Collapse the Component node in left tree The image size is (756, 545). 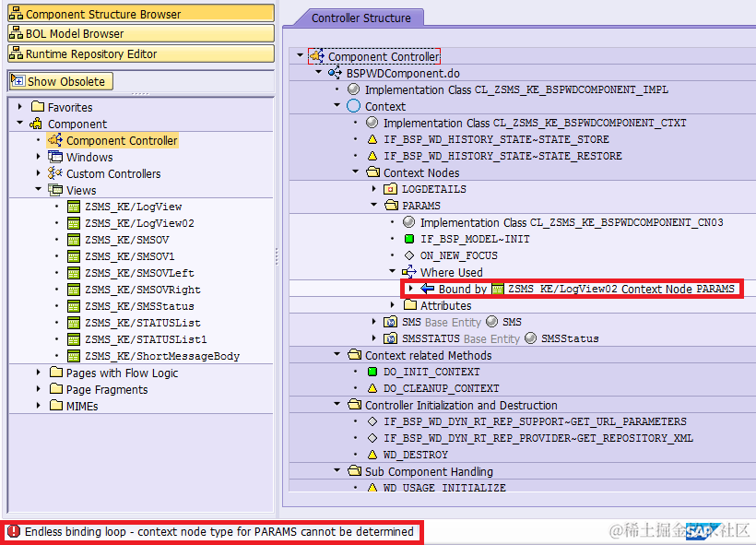(19, 123)
